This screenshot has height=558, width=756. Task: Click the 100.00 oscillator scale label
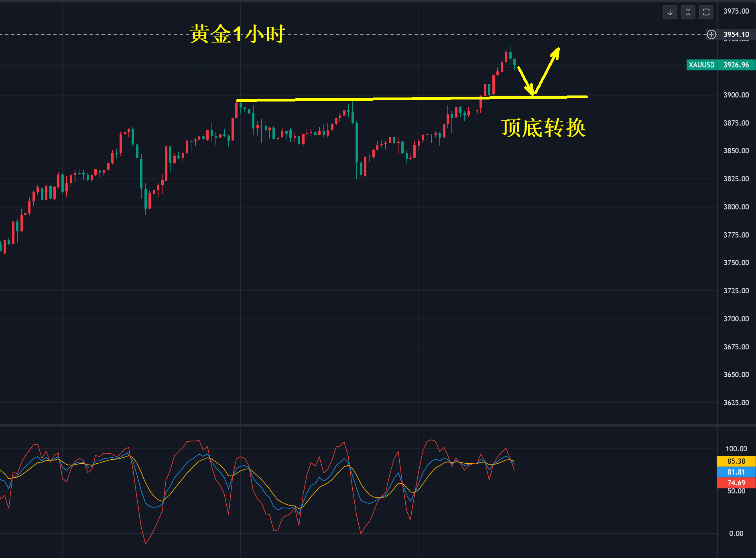click(x=736, y=449)
